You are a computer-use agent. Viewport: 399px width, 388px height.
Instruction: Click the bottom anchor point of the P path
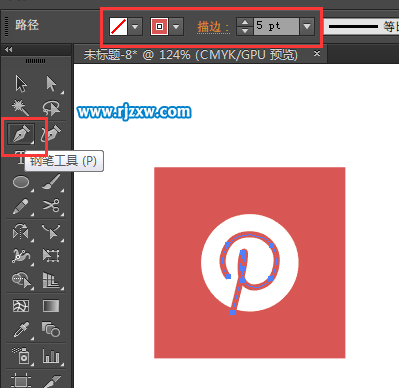pyautogui.click(x=232, y=312)
